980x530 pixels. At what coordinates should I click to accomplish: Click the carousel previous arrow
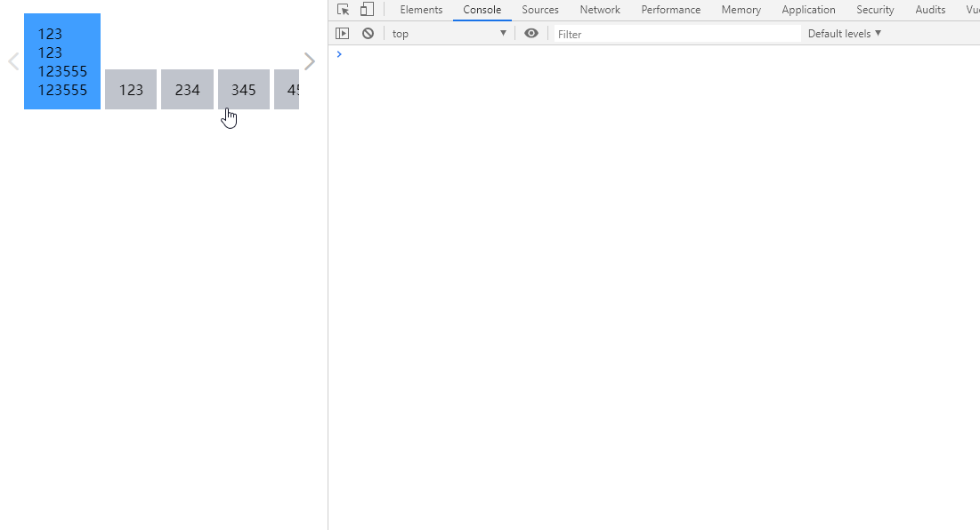tap(13, 61)
